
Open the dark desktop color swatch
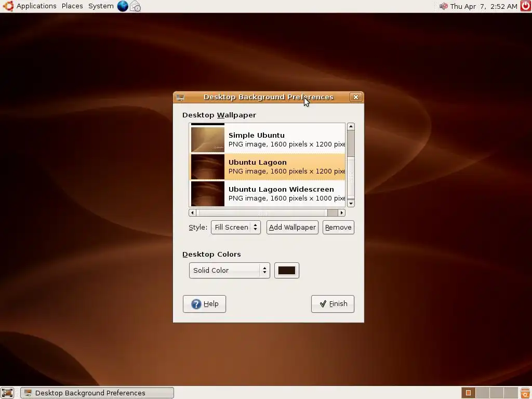click(287, 270)
